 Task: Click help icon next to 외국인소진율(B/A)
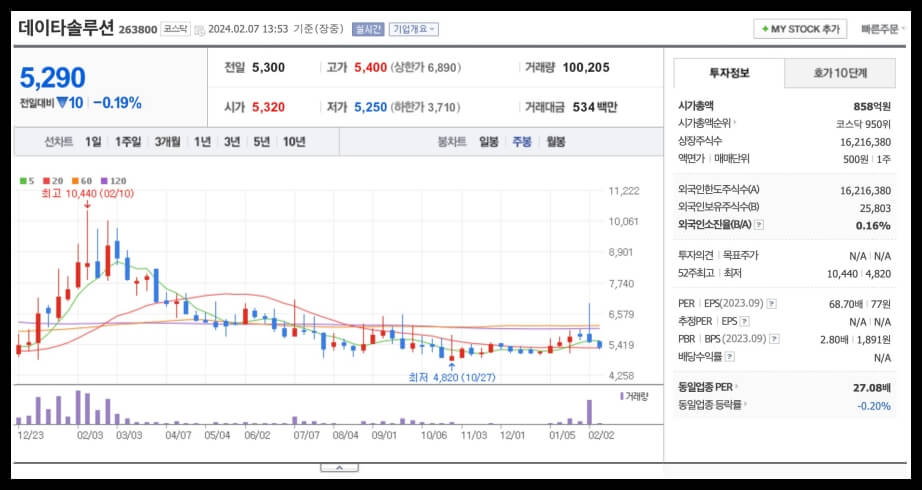coord(759,225)
